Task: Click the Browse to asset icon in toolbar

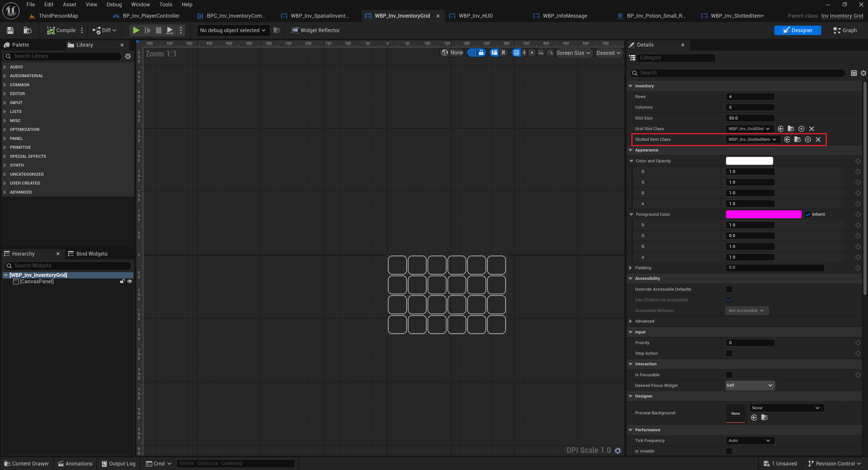Action: [x=27, y=30]
